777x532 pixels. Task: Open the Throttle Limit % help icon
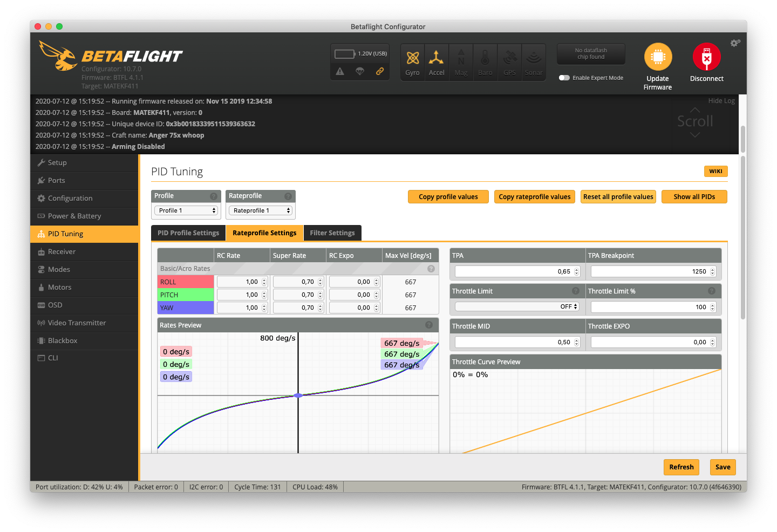(x=712, y=291)
